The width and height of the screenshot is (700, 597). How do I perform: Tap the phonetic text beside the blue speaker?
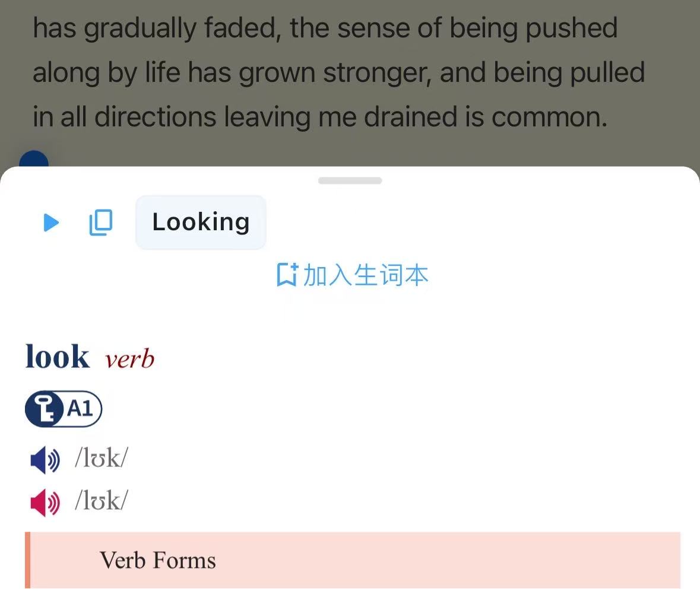coord(102,459)
